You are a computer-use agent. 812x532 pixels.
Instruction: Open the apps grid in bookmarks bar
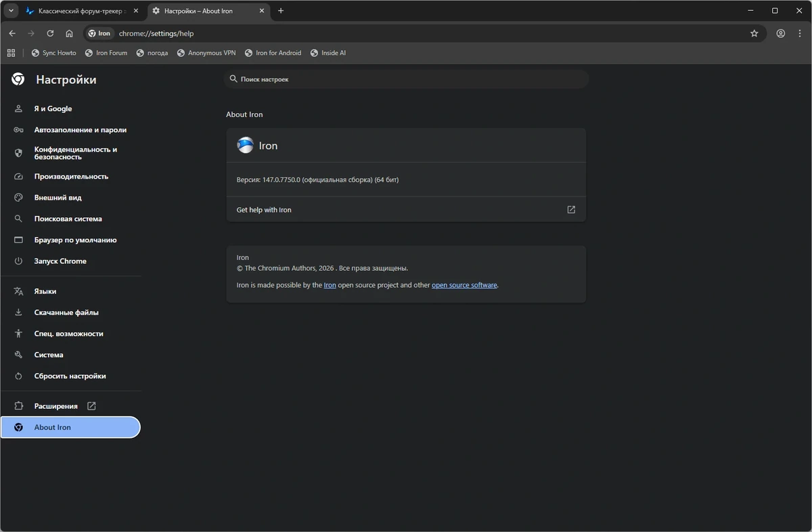coord(11,53)
